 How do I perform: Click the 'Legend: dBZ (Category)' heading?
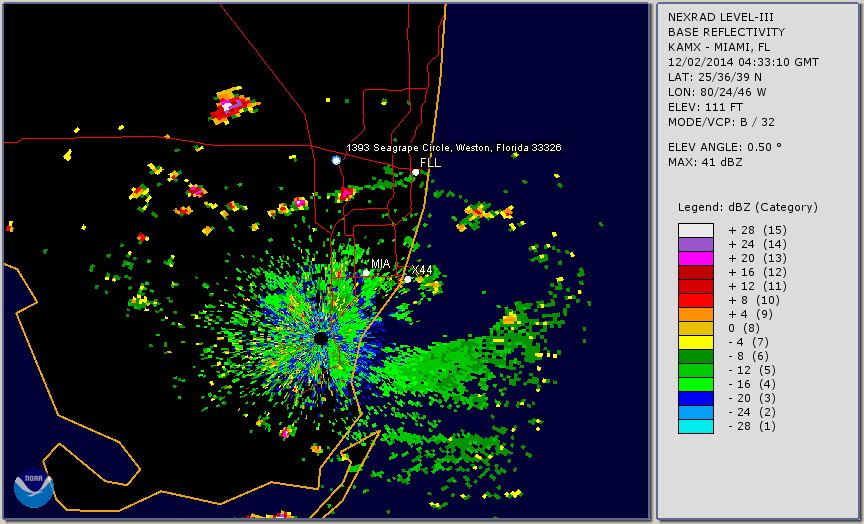click(748, 208)
